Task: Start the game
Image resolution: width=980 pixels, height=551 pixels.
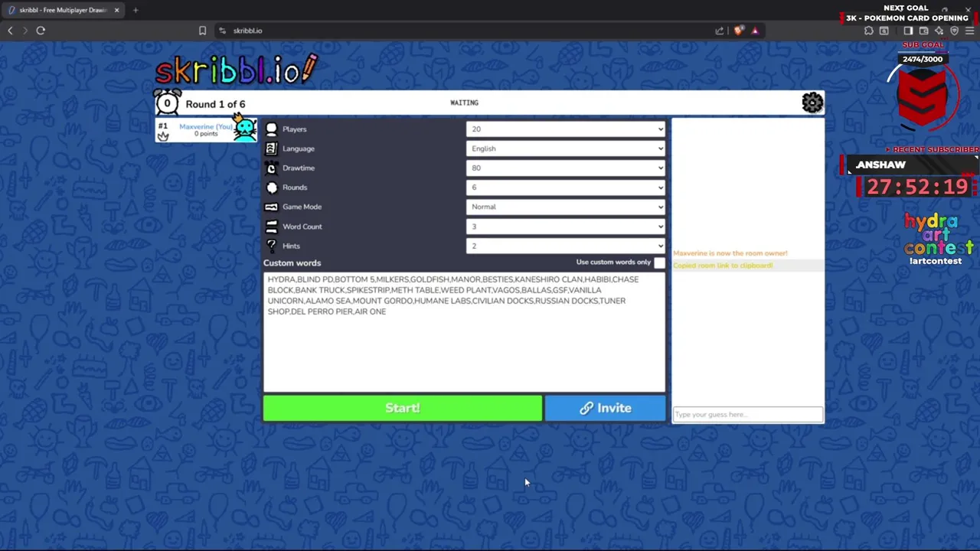Action: pyautogui.click(x=403, y=408)
